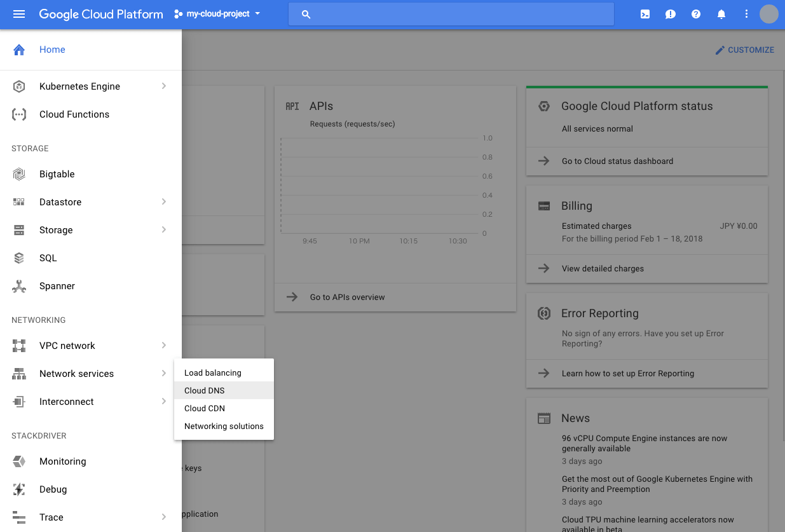Click the Home house icon
Viewport: 785px width, 532px height.
19,50
